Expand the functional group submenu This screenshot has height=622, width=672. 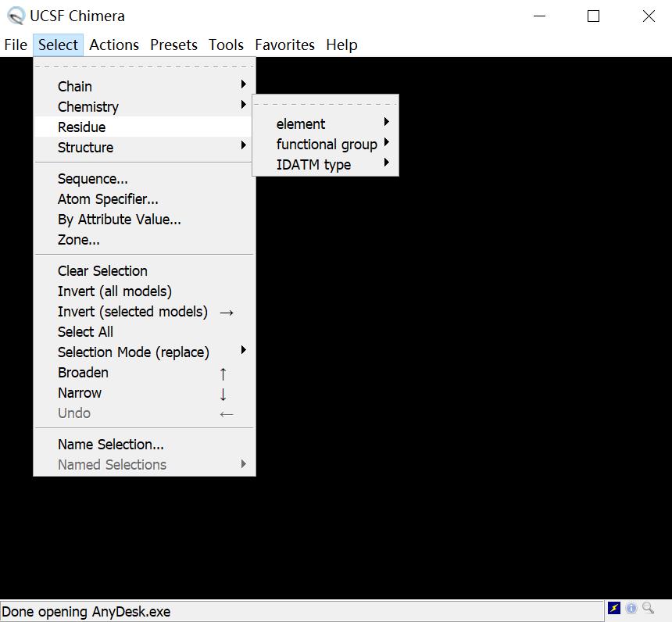pos(325,144)
